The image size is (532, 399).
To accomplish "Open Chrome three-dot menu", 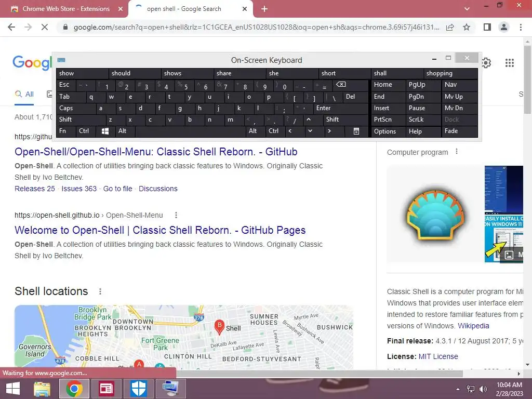I will [521, 27].
